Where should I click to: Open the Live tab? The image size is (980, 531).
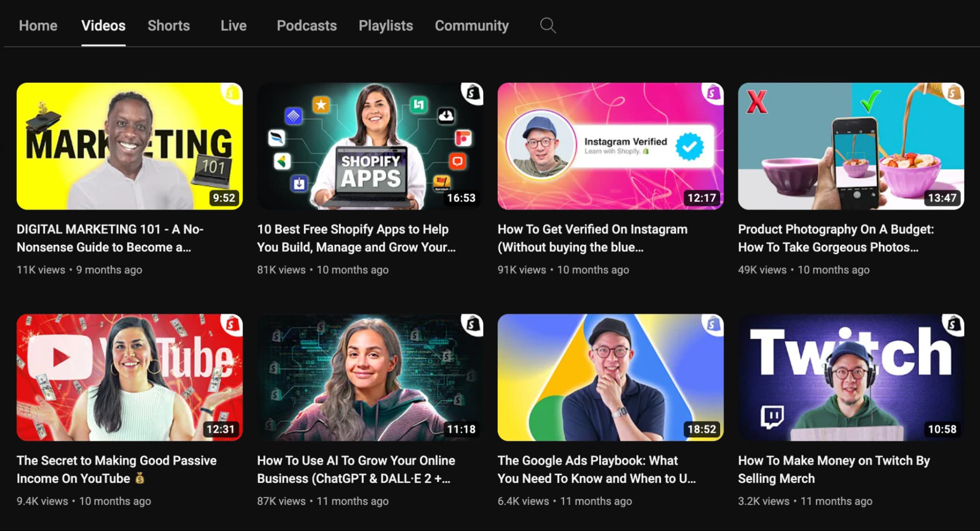tap(233, 25)
